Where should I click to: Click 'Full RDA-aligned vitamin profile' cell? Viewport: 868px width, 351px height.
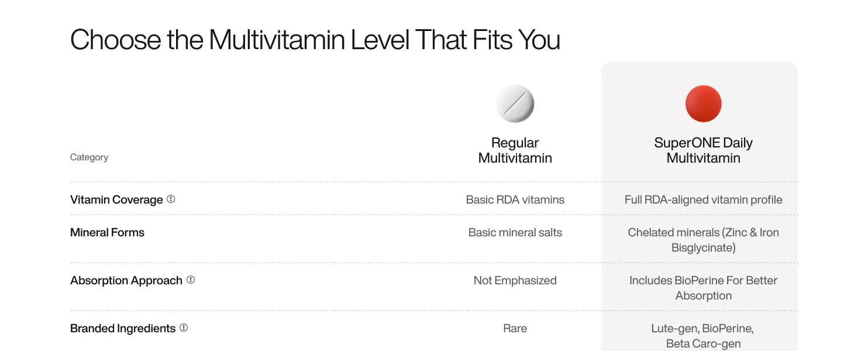pos(704,199)
